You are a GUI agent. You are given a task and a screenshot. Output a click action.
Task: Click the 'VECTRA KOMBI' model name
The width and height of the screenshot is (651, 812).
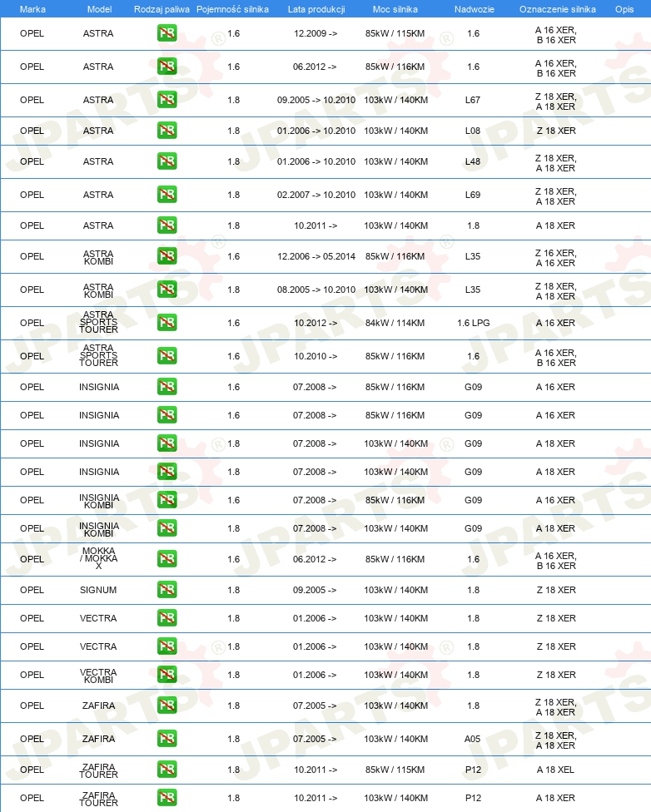98,676
